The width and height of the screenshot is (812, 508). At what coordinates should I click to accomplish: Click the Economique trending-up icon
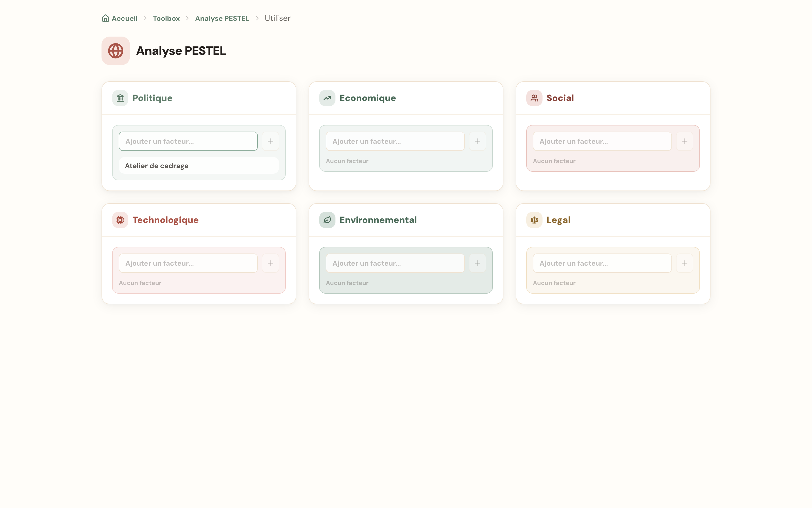[327, 98]
